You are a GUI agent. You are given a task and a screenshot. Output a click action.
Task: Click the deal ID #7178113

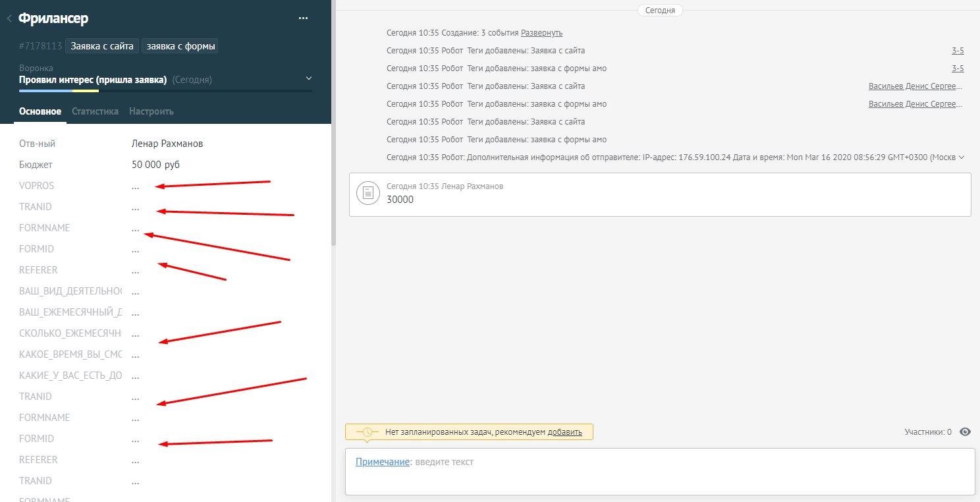[x=41, y=46]
